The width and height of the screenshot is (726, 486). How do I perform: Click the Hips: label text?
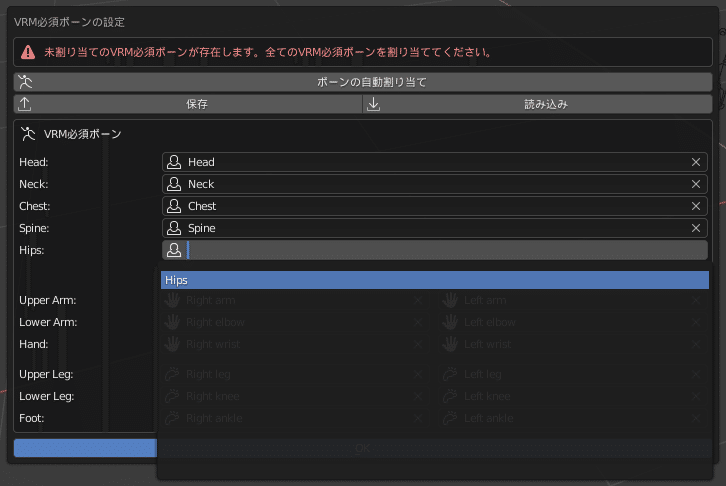[31, 250]
